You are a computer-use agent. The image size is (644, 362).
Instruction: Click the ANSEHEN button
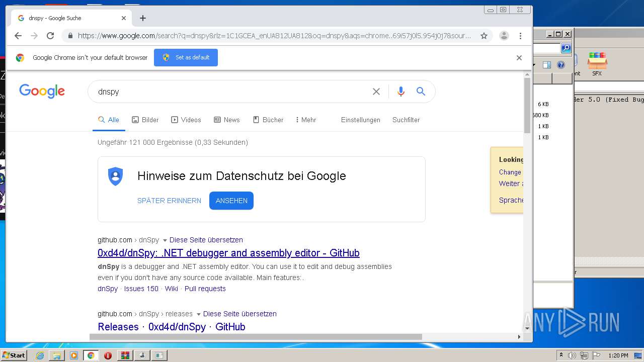coord(231,201)
